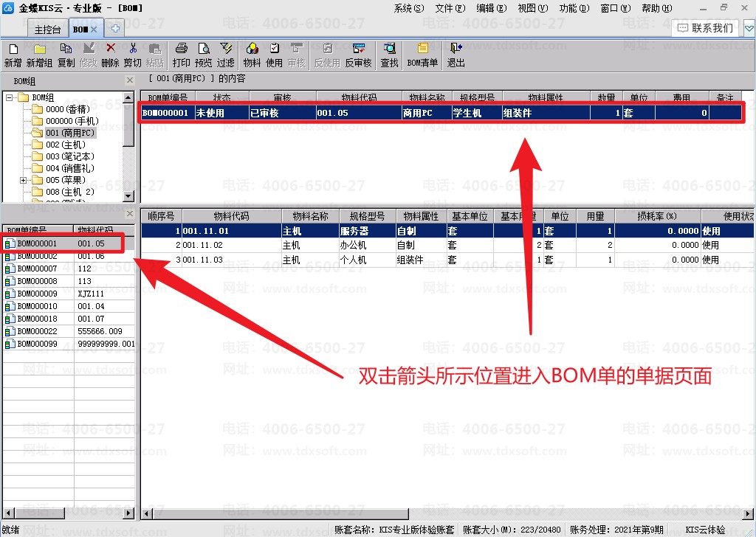Select the 002 (主机) folder in tree
Screen dimensions: 756x537
point(66,145)
